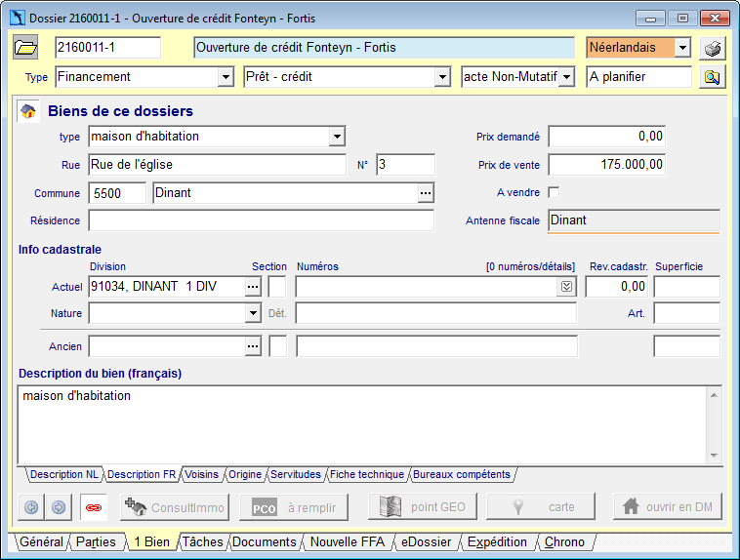
Task: Click the A planifier status field
Action: click(639, 77)
